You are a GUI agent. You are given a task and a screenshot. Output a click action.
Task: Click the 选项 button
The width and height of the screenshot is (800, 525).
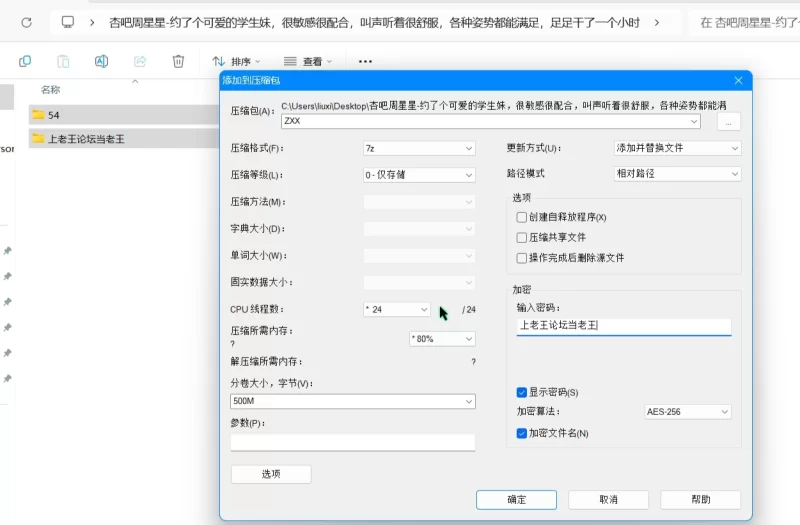pos(271,474)
